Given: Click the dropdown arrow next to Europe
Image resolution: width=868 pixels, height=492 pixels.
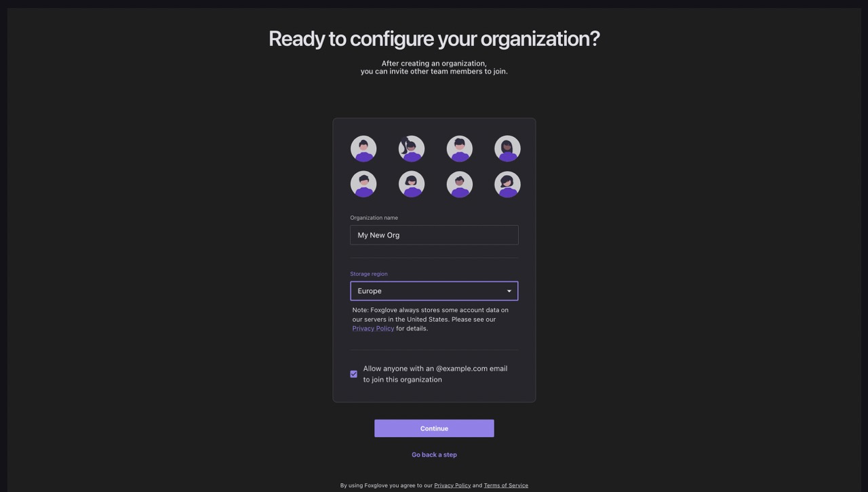Looking at the screenshot, I should [509, 291].
